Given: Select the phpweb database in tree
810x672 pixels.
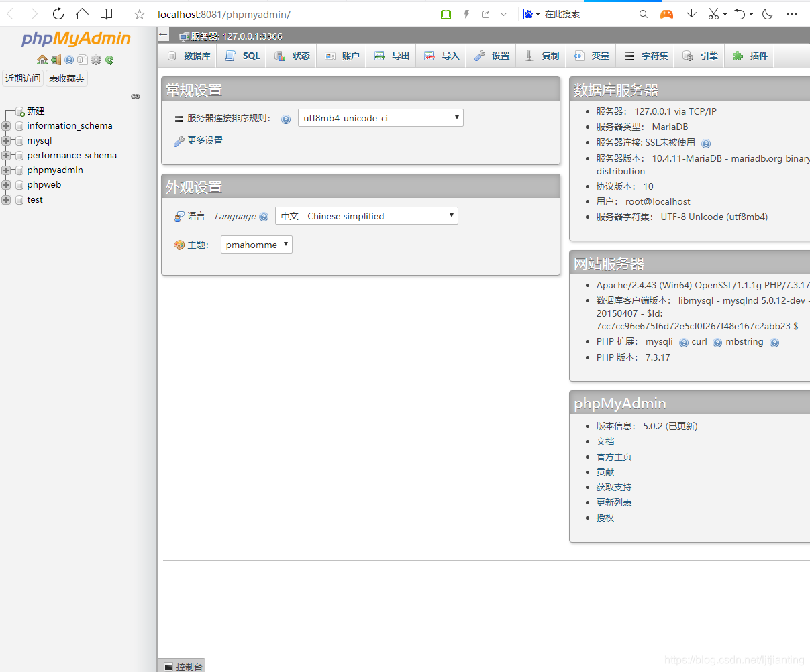Looking at the screenshot, I should point(44,185).
